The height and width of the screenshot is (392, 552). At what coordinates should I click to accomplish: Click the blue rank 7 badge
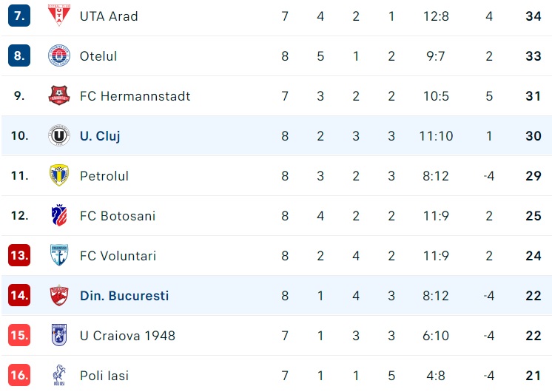(x=19, y=16)
